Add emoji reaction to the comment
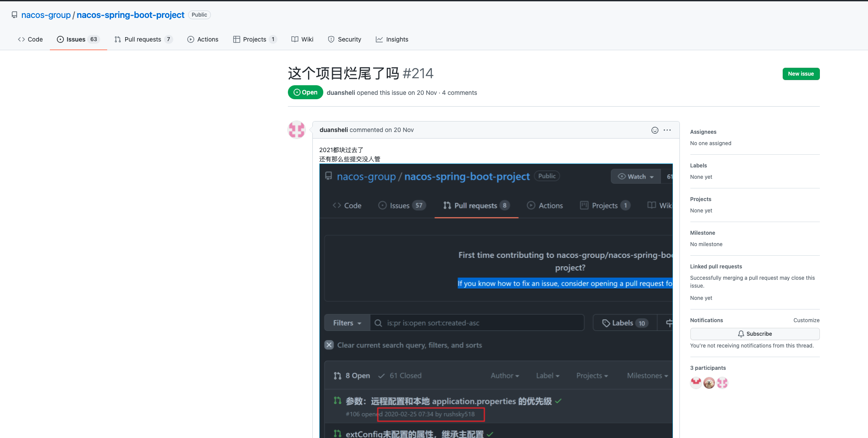868x438 pixels. (654, 130)
